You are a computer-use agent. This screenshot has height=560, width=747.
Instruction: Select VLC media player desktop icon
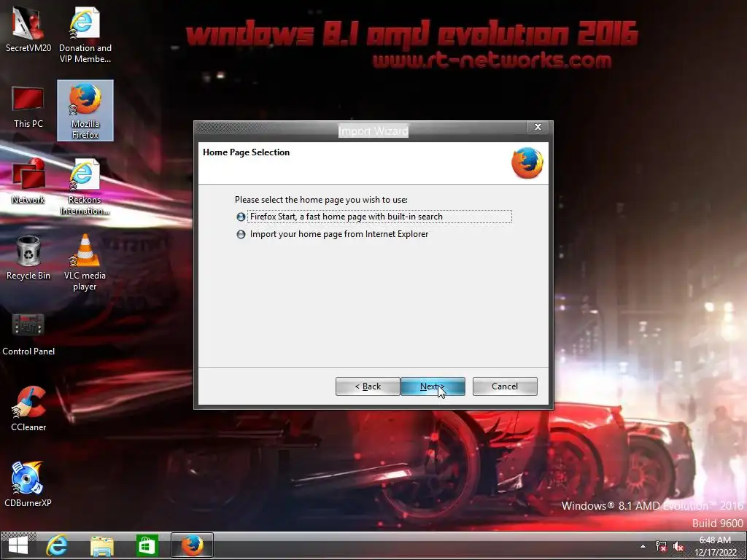[x=85, y=262]
